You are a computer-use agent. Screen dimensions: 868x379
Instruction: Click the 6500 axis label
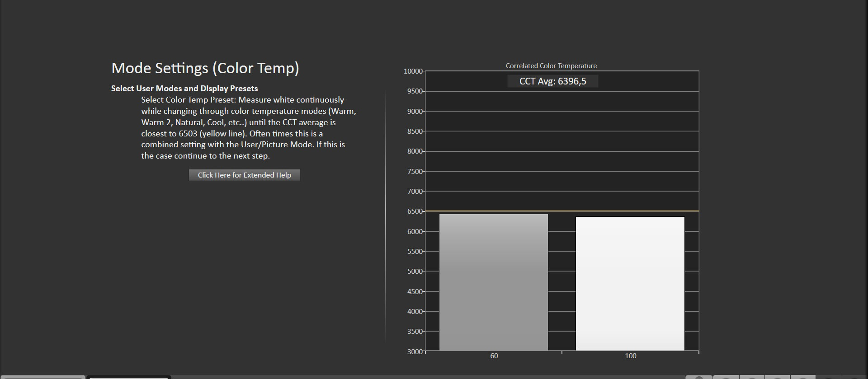point(415,211)
